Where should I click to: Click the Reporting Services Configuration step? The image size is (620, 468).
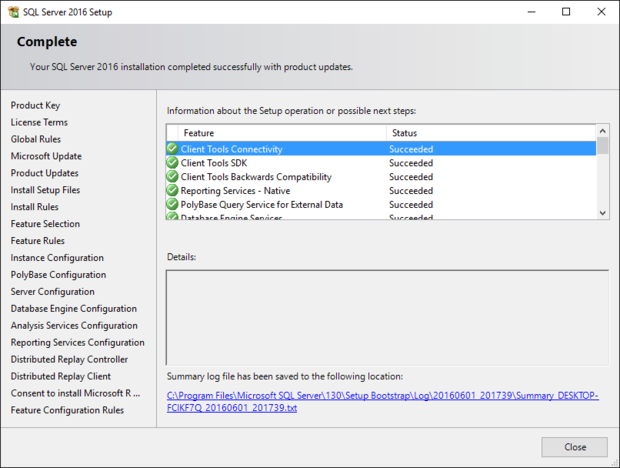(x=78, y=343)
